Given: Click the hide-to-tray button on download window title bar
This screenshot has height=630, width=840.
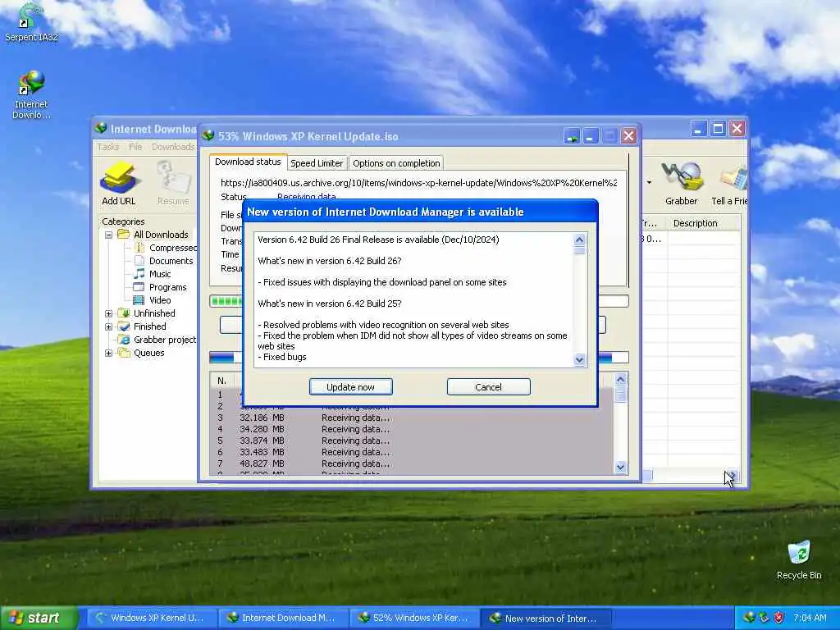Looking at the screenshot, I should point(572,136).
